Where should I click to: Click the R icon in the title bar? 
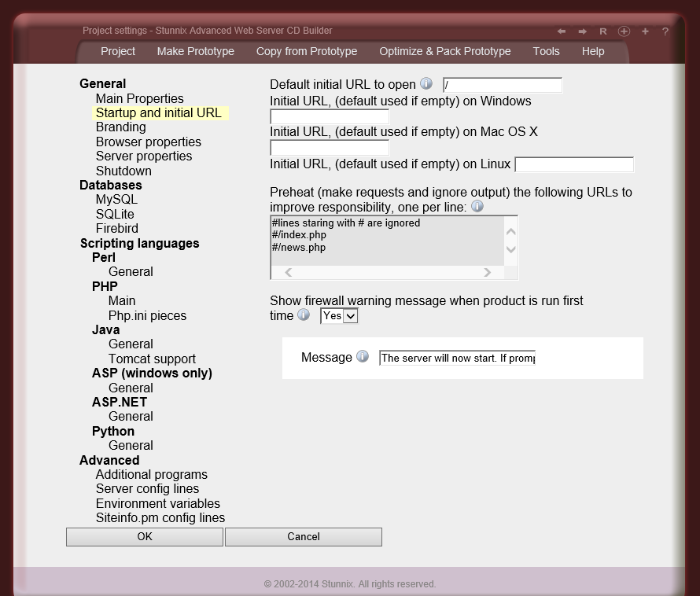click(602, 31)
